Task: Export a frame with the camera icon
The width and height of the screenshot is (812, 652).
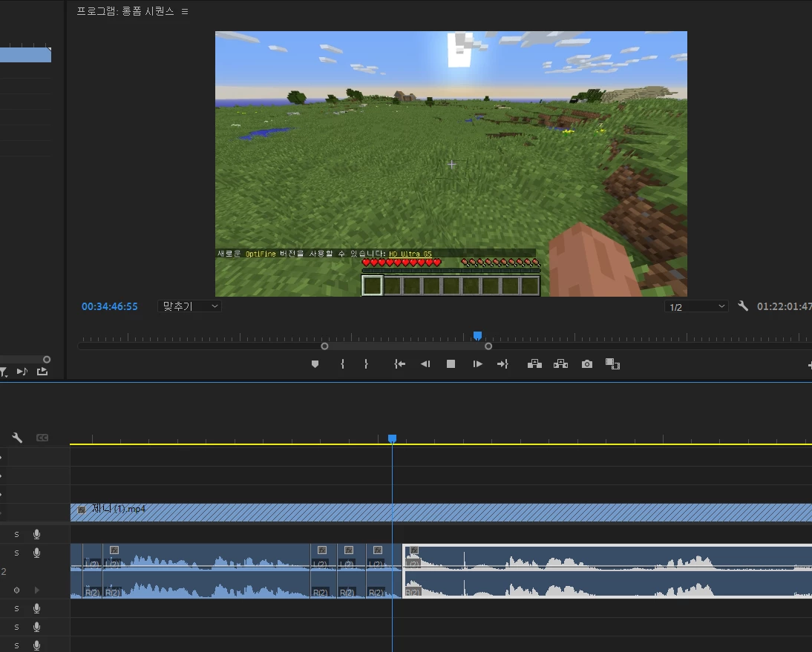Action: pyautogui.click(x=586, y=364)
